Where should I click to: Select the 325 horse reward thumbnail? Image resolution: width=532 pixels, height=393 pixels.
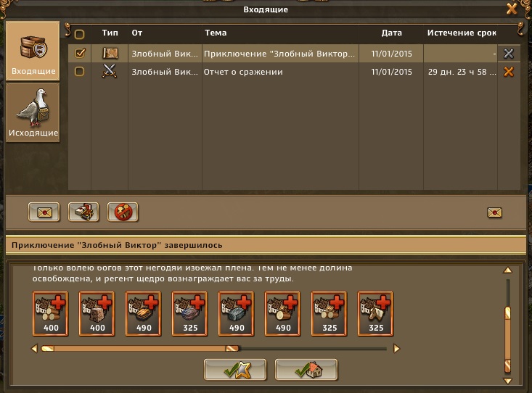(375, 314)
